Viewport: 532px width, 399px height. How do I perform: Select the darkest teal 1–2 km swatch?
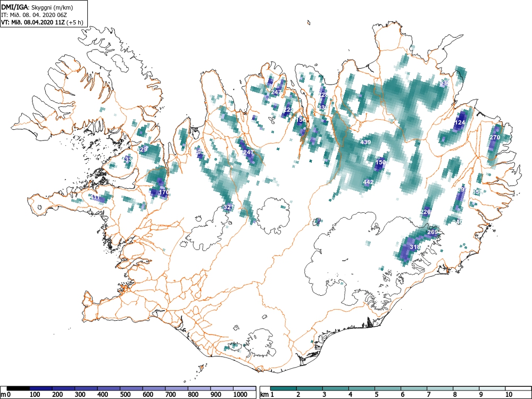284,388
